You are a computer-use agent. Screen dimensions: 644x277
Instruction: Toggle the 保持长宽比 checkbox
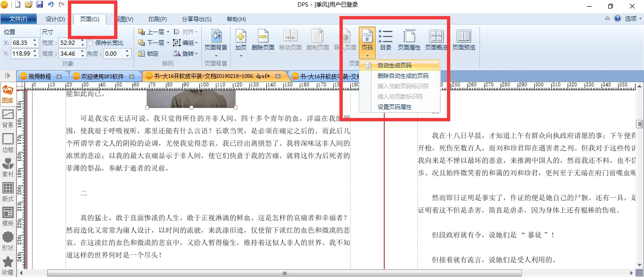90,43
